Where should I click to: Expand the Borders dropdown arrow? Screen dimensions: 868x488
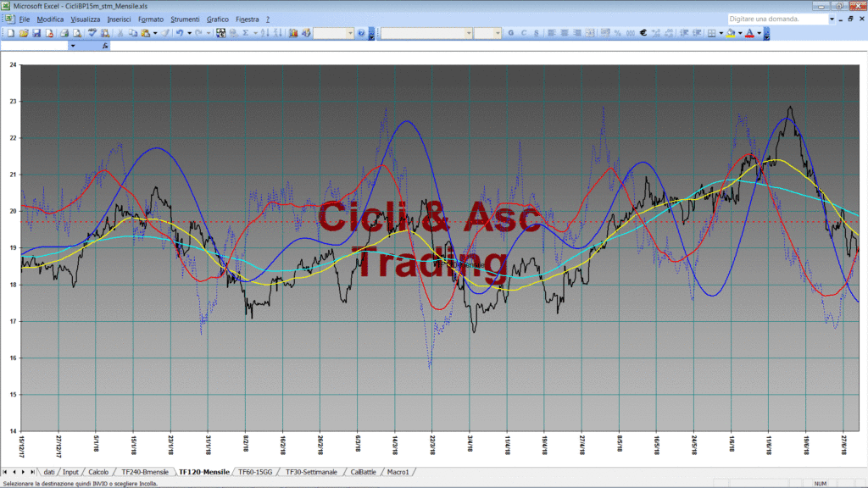click(721, 33)
